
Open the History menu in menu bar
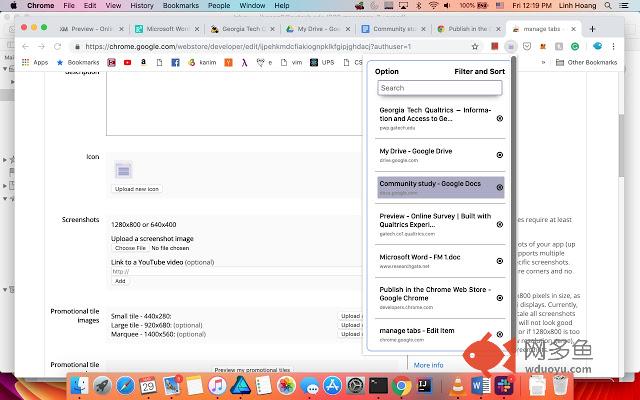[x=142, y=6]
